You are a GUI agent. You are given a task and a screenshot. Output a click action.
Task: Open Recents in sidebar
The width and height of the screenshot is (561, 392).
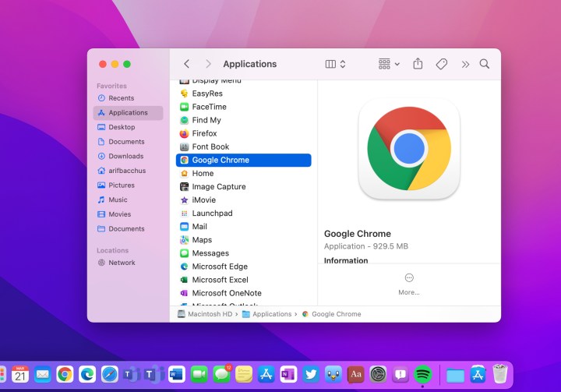[x=128, y=98]
